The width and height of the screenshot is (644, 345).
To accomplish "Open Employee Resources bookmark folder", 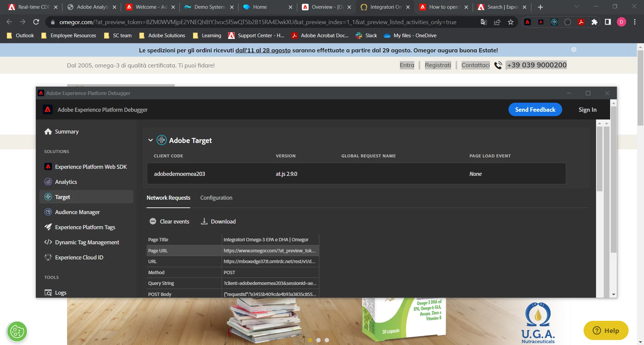I will (68, 35).
